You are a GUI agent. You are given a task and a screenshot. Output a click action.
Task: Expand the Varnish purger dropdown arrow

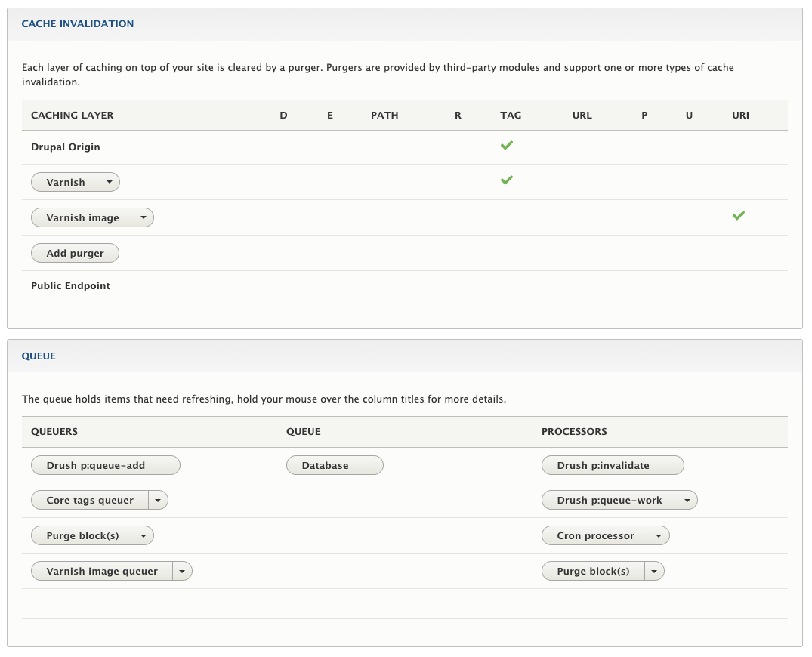(x=110, y=182)
